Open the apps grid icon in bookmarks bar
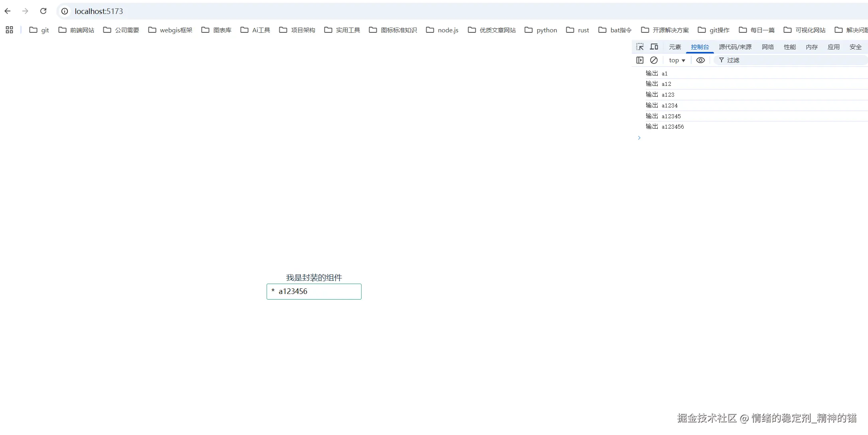Screen dimensions: 868x435 [10, 30]
